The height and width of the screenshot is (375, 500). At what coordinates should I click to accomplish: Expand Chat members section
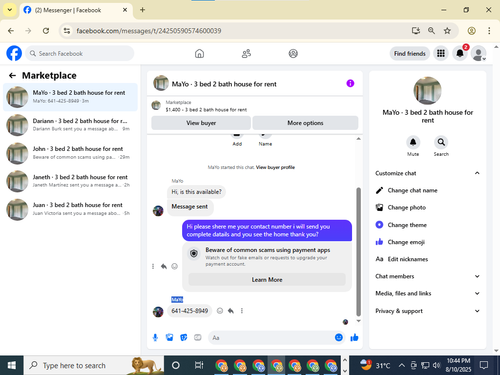point(427,276)
